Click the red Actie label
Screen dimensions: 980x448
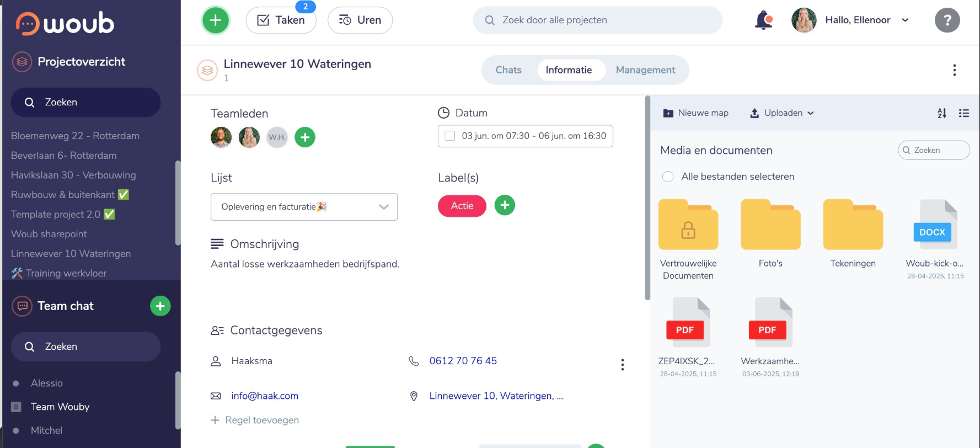(x=462, y=206)
